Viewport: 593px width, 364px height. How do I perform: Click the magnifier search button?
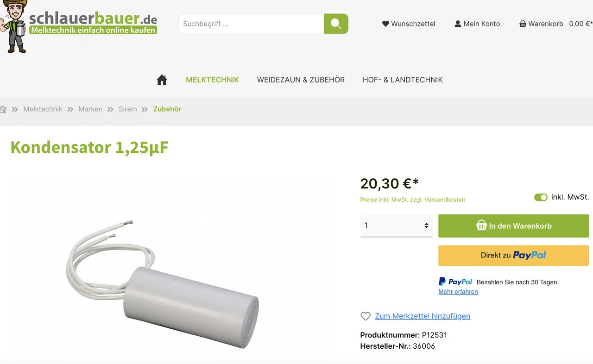coord(336,24)
